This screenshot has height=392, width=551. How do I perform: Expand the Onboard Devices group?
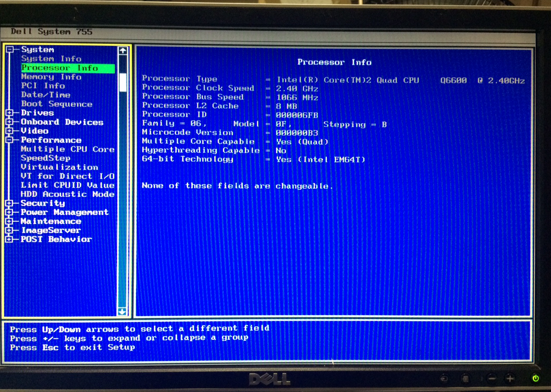pos(10,122)
